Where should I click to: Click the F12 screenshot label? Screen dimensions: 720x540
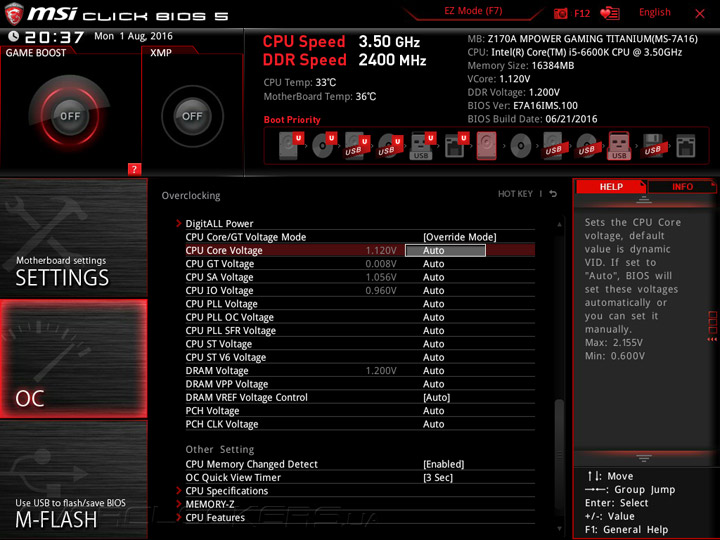click(582, 13)
